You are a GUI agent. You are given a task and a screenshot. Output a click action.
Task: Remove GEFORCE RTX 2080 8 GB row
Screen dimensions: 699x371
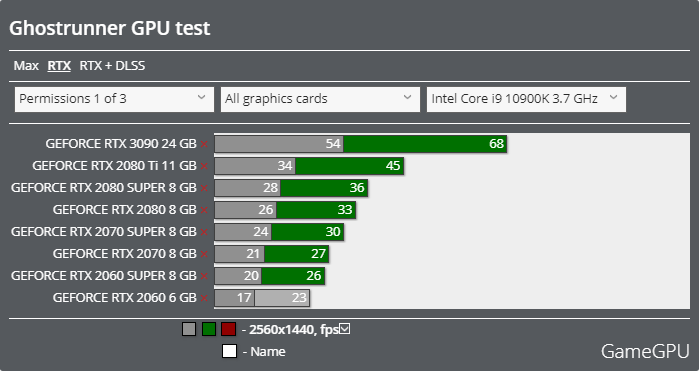(x=204, y=210)
